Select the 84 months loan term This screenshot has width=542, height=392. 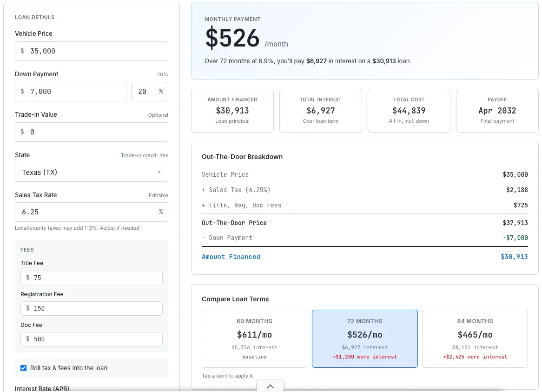click(475, 338)
